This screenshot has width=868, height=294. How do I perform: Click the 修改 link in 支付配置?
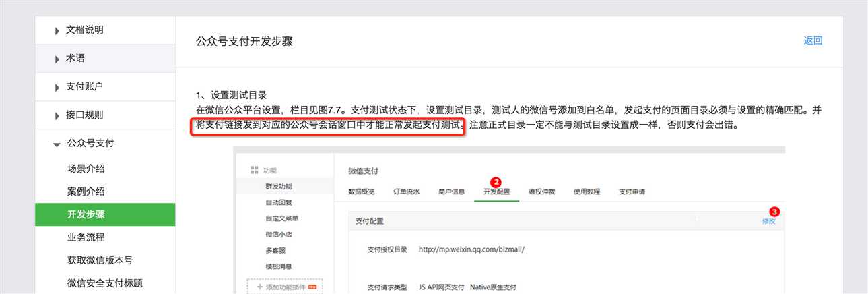click(768, 221)
